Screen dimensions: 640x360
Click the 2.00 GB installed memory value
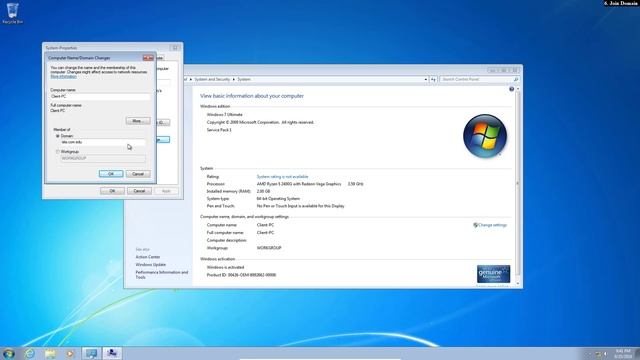click(263, 191)
